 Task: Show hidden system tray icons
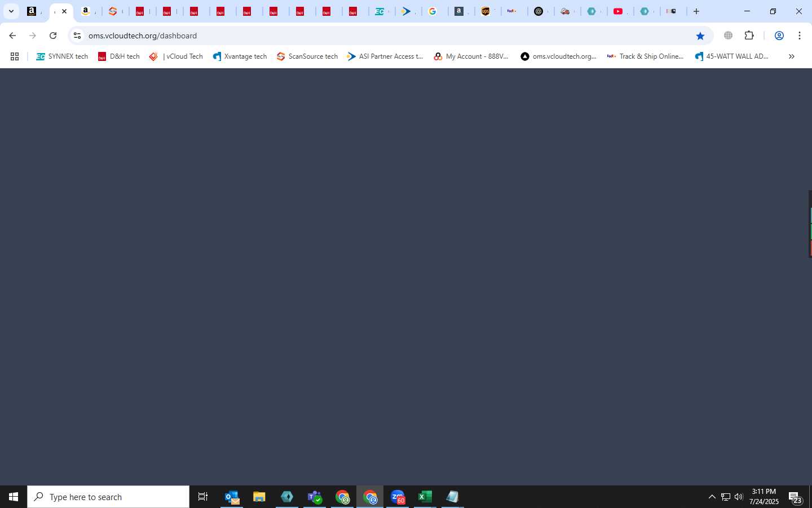coord(712,497)
